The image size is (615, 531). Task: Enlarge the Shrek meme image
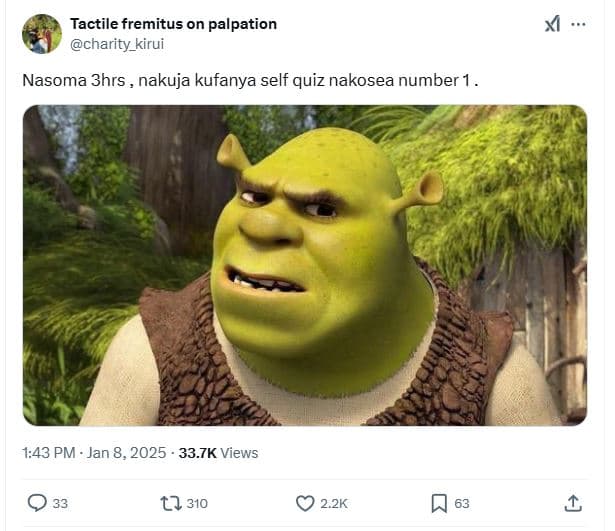[305, 265]
